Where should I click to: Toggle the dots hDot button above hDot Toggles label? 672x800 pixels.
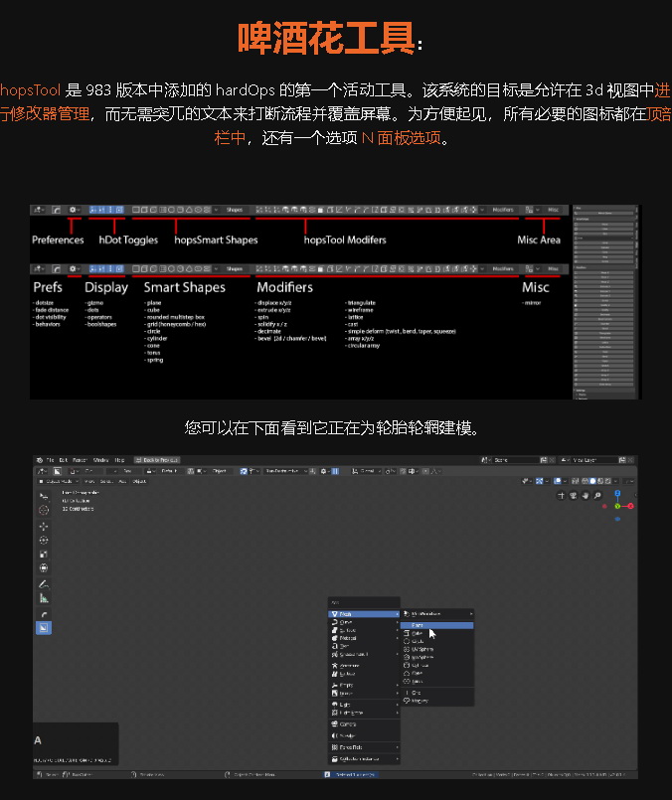[x=101, y=210]
